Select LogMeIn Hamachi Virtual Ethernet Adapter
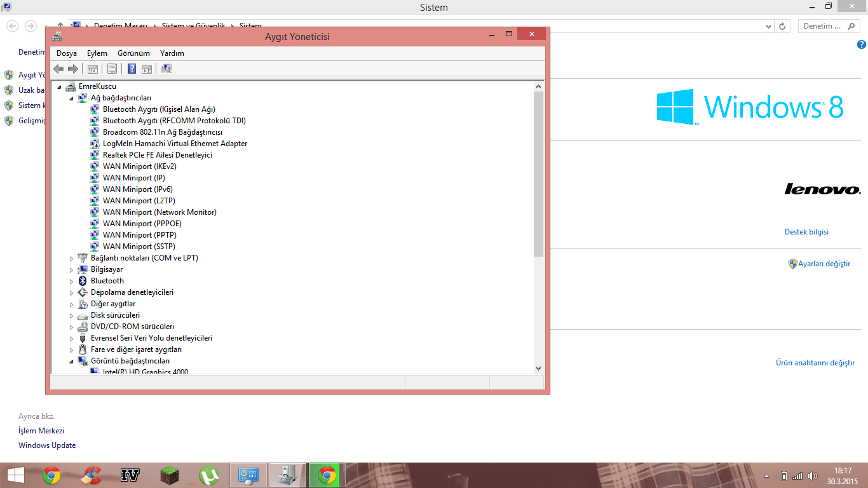The width and height of the screenshot is (868, 488). 175,144
